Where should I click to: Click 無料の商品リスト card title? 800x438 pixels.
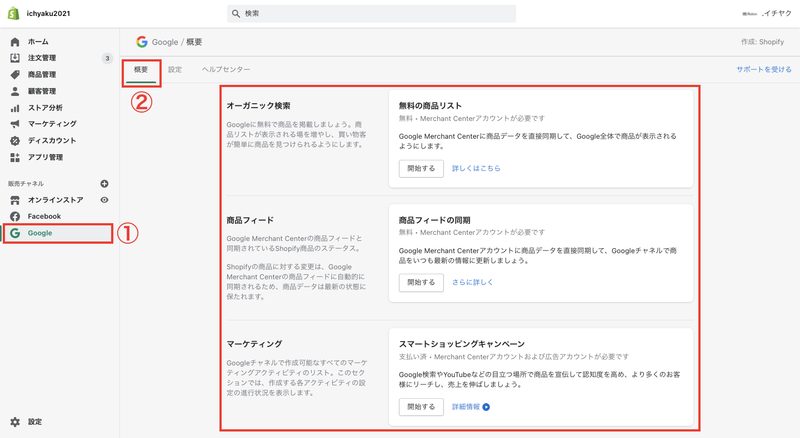[430, 106]
